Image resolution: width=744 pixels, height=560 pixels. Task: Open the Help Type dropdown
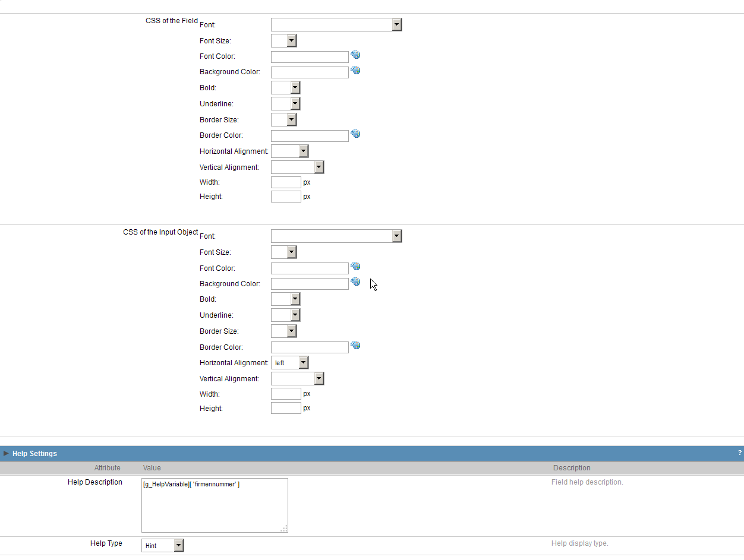162,545
